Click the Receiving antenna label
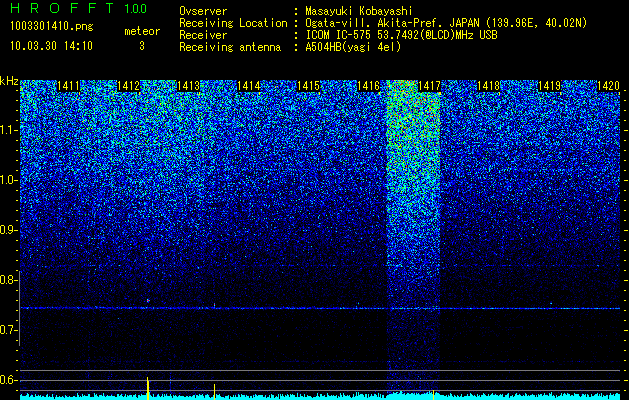The image size is (629, 400). point(230,47)
